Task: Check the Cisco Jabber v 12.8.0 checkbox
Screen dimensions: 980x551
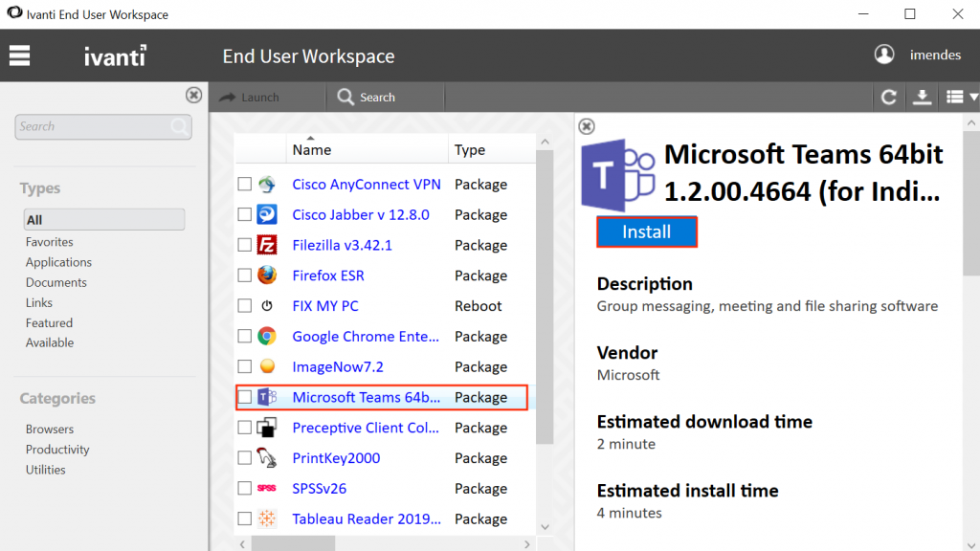Action: pos(244,215)
